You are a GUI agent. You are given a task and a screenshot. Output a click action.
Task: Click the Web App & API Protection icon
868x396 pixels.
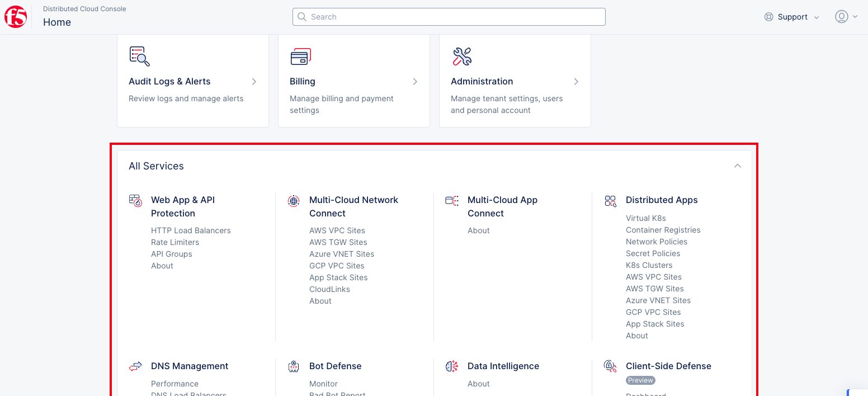pos(135,200)
